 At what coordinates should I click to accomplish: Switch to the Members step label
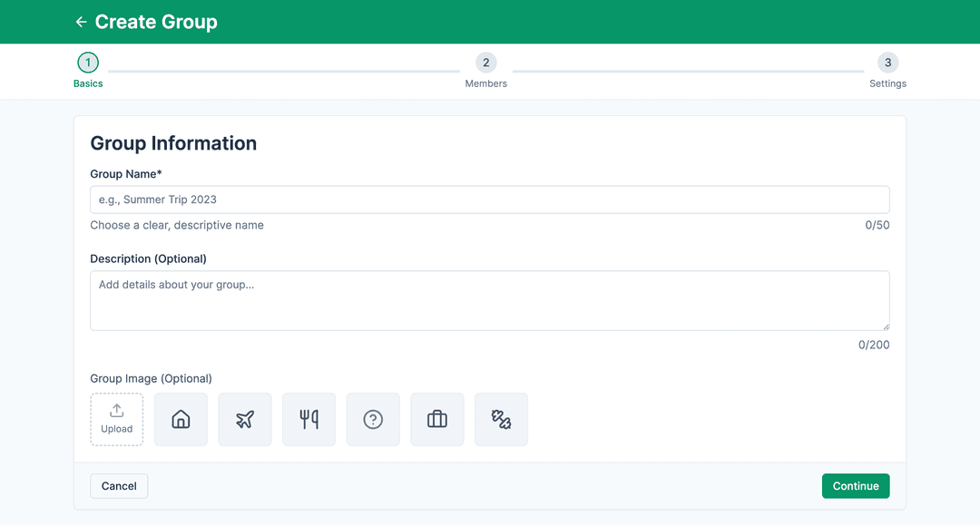pos(486,83)
